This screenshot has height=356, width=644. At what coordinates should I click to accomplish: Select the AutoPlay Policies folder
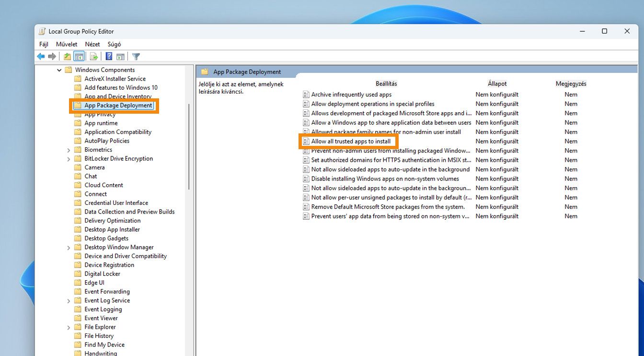coord(107,141)
